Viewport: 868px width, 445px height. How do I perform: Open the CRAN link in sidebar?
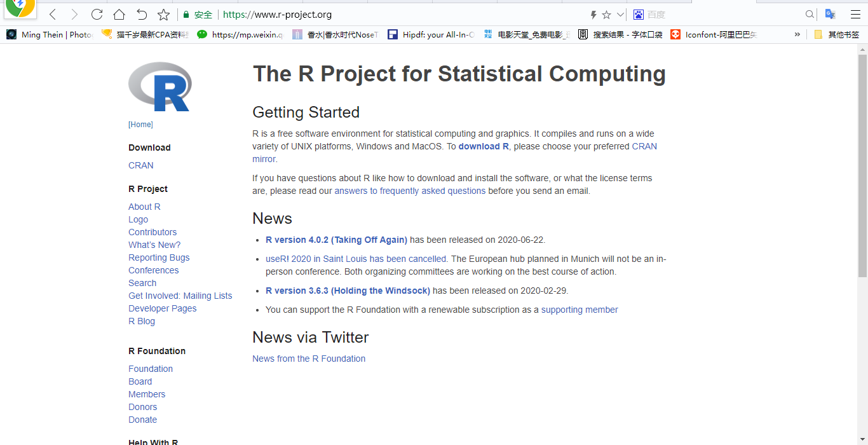point(140,165)
